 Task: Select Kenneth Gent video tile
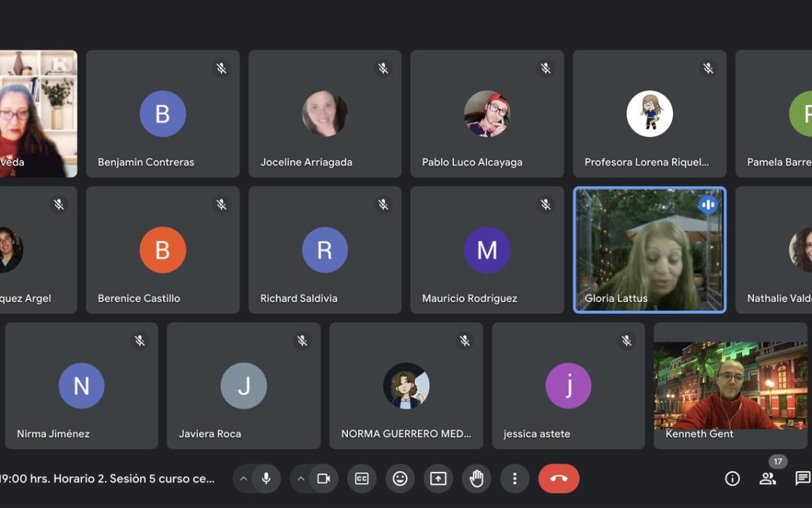pos(730,385)
